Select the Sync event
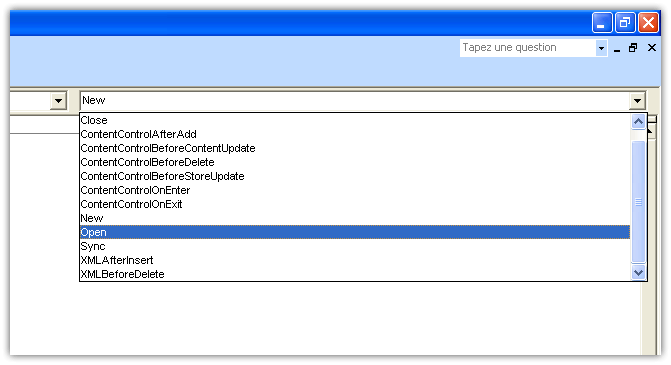The image size is (671, 365). [x=355, y=246]
